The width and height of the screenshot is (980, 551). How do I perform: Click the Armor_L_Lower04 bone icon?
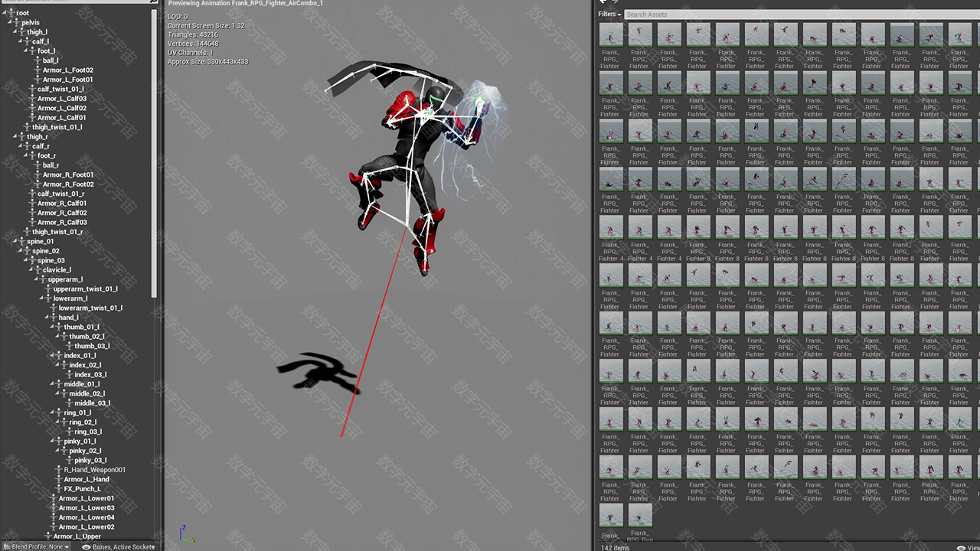(54, 517)
